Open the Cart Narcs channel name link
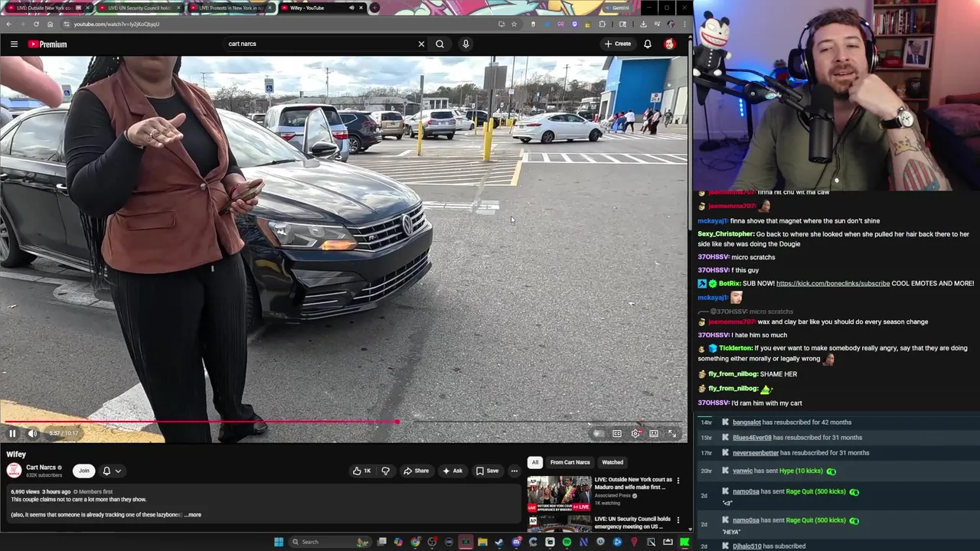The width and height of the screenshot is (980, 551). [41, 468]
